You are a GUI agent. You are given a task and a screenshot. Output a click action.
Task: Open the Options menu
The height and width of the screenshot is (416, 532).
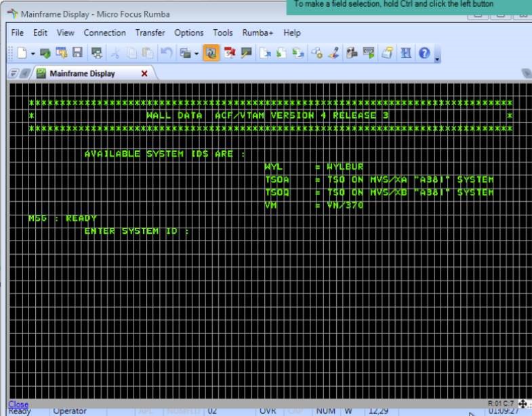[x=188, y=33]
